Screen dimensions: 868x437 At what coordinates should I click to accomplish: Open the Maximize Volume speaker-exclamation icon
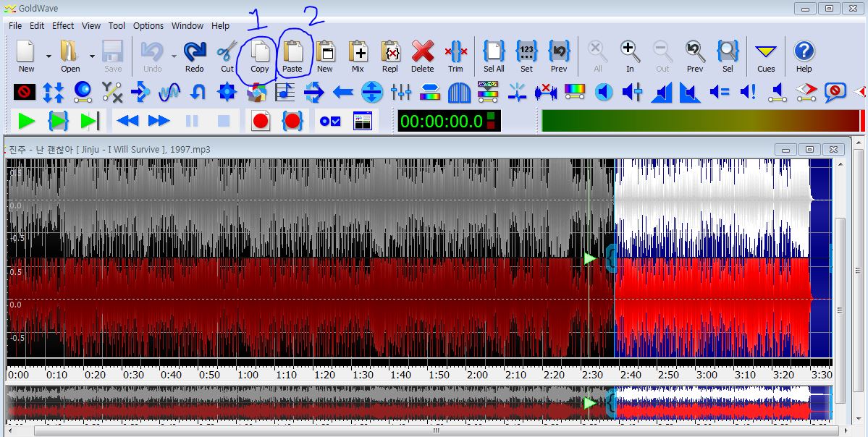click(748, 92)
